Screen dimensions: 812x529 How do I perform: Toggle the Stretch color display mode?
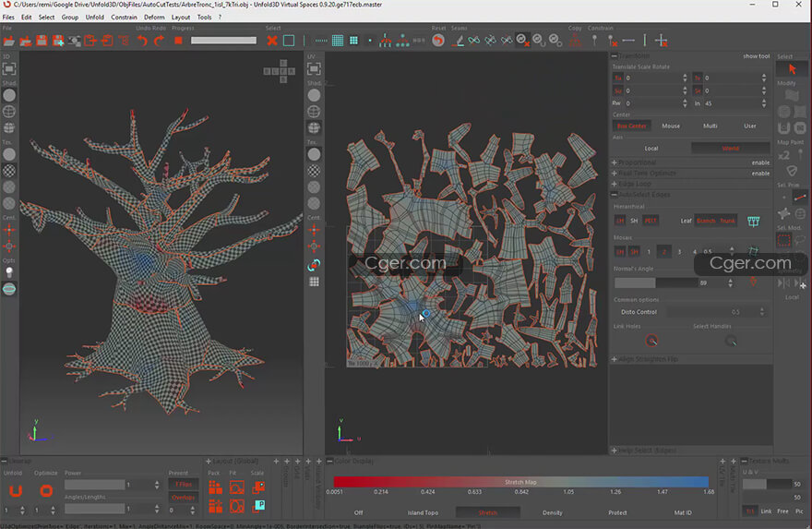tap(487, 512)
